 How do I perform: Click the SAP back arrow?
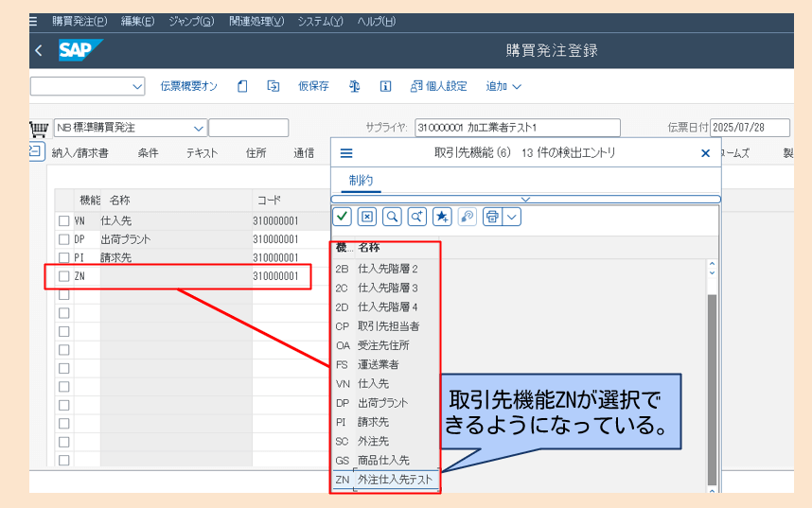coord(38,50)
